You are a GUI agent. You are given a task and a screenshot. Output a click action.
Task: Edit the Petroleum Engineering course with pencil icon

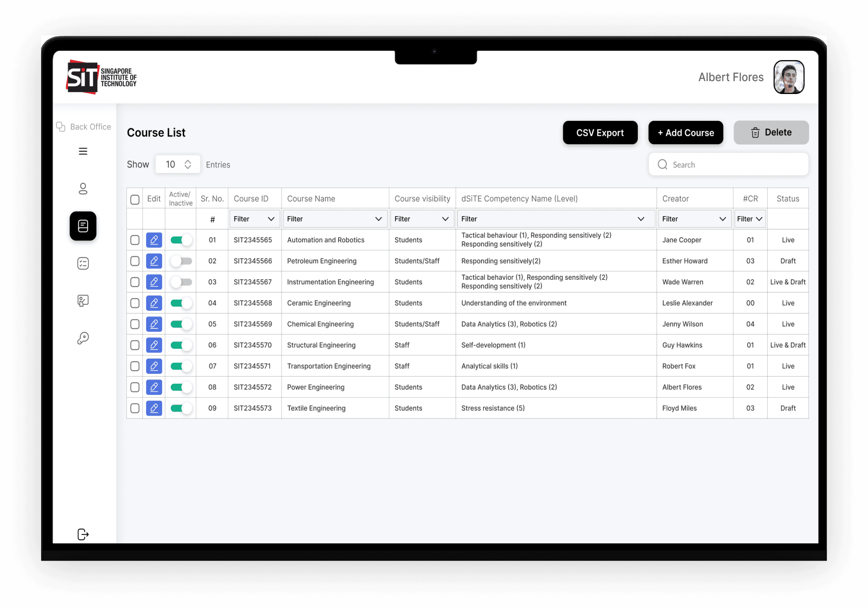(154, 261)
